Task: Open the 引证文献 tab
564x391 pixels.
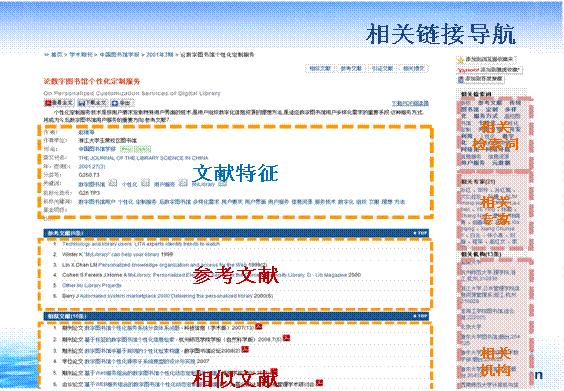Action: [x=382, y=68]
